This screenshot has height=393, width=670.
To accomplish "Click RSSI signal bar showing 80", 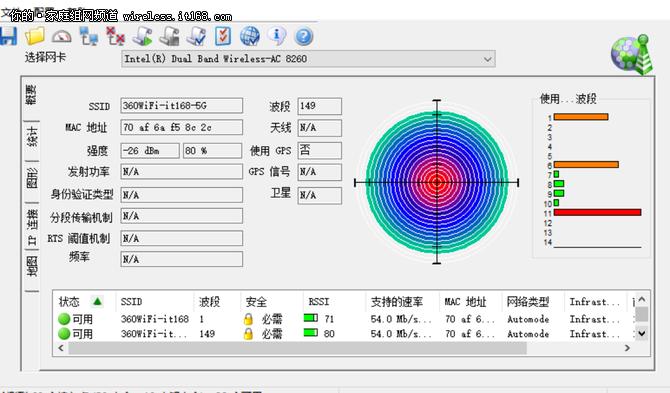I will [x=311, y=332].
